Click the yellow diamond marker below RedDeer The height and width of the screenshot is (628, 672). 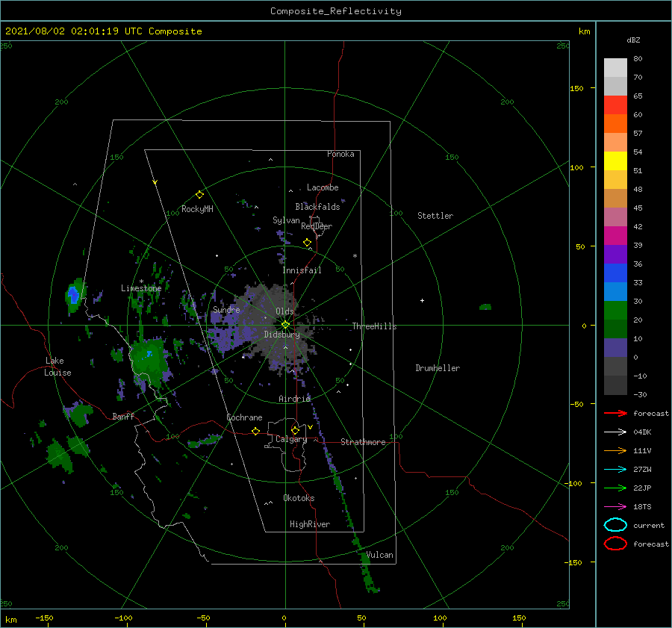coord(307,243)
